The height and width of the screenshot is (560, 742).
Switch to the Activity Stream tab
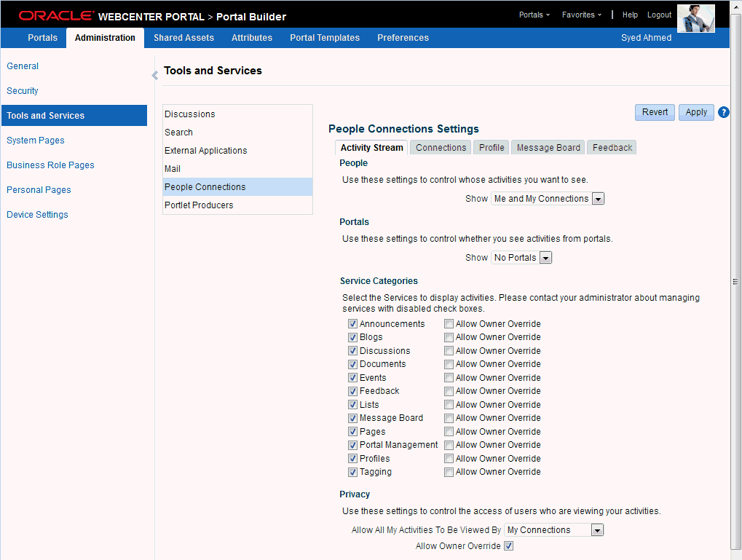(371, 148)
